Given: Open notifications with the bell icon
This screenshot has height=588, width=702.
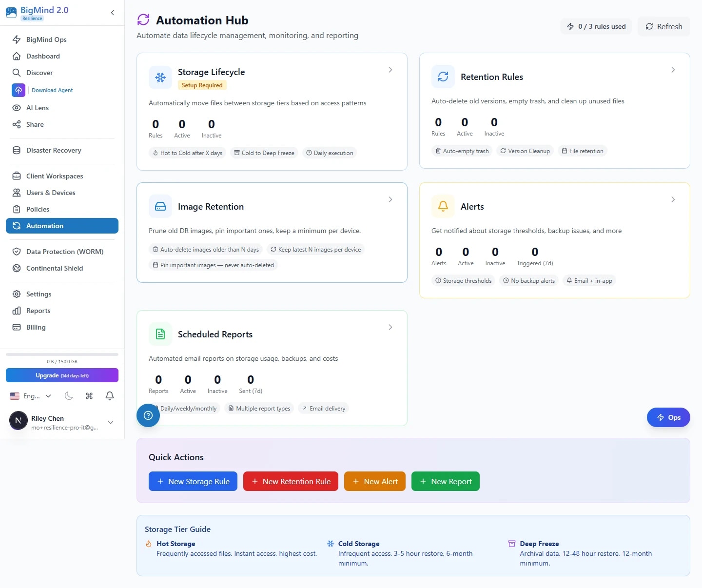Looking at the screenshot, I should pos(110,396).
